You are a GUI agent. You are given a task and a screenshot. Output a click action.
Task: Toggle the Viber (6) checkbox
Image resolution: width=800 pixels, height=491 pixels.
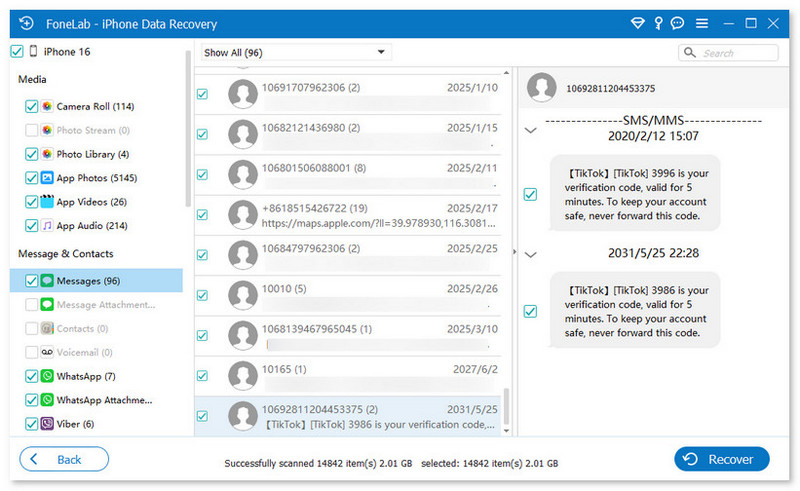pyautogui.click(x=31, y=424)
